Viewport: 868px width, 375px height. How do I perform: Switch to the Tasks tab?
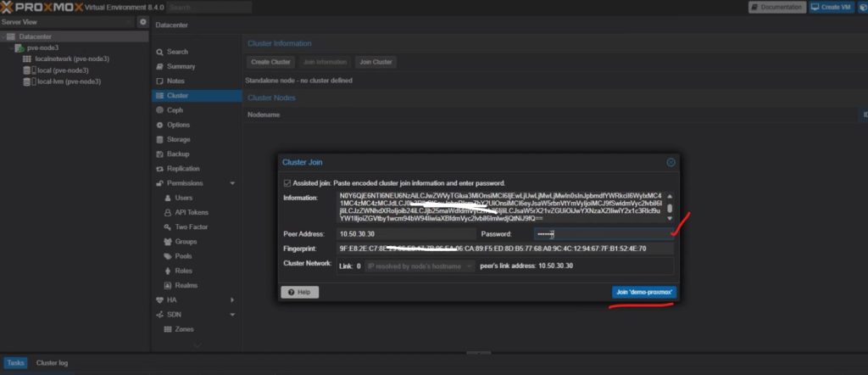(x=15, y=363)
